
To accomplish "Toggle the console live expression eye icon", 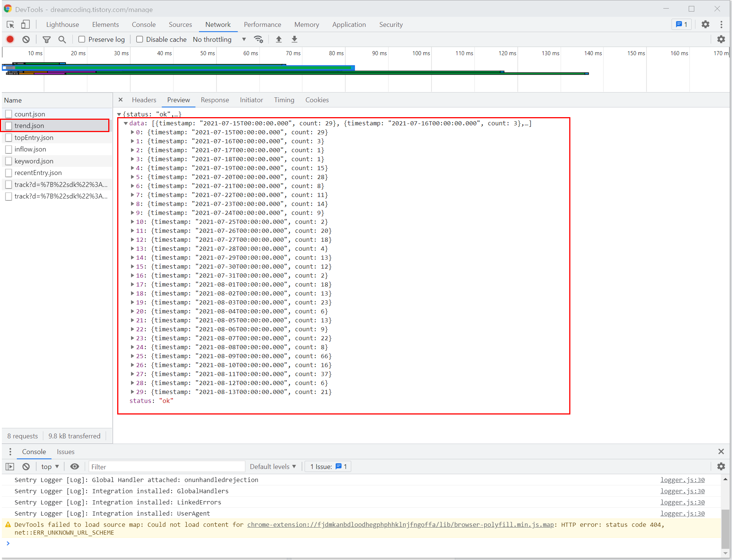I will (75, 466).
